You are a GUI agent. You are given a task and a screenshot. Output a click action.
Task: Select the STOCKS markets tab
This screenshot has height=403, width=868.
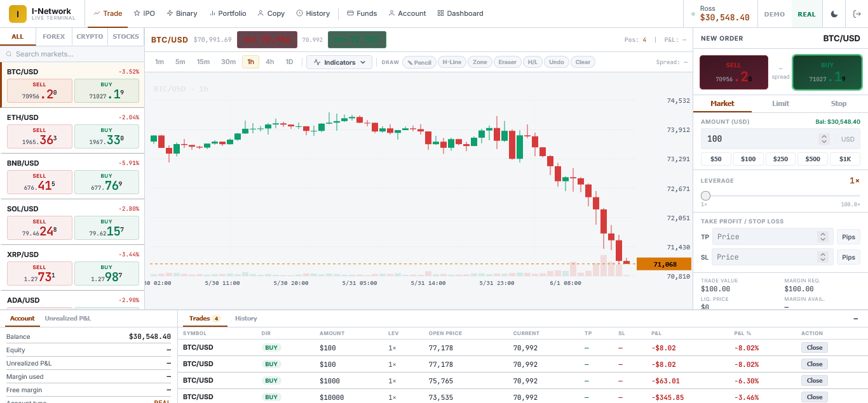click(x=126, y=37)
